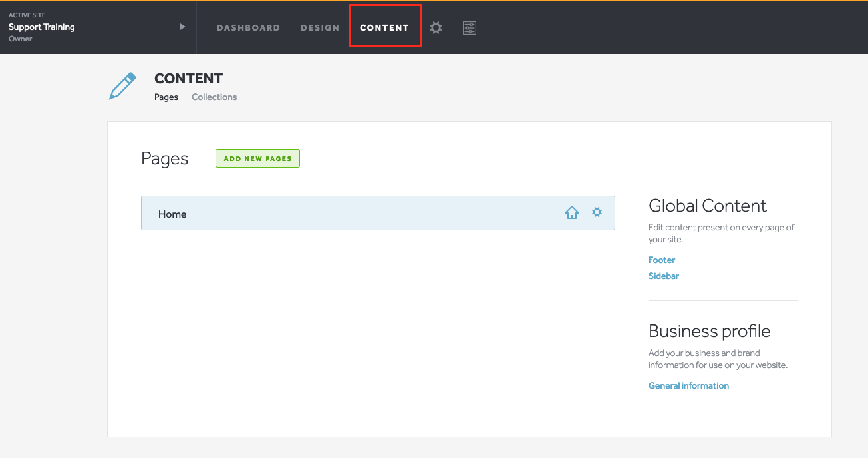Screen dimensions: 868x458
Task: Open the site settings gear in top navigation
Action: click(436, 28)
